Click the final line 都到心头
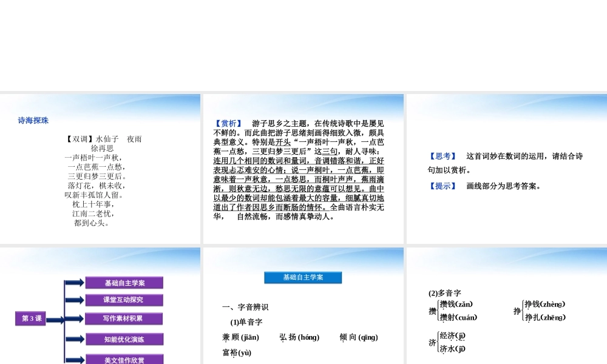Image resolution: width=607 pixels, height=364 pixels. pos(92,223)
